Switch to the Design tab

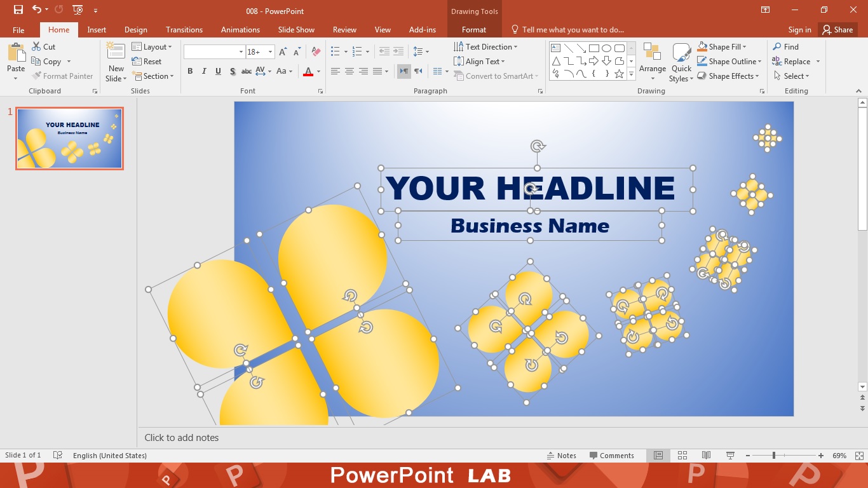[135, 30]
